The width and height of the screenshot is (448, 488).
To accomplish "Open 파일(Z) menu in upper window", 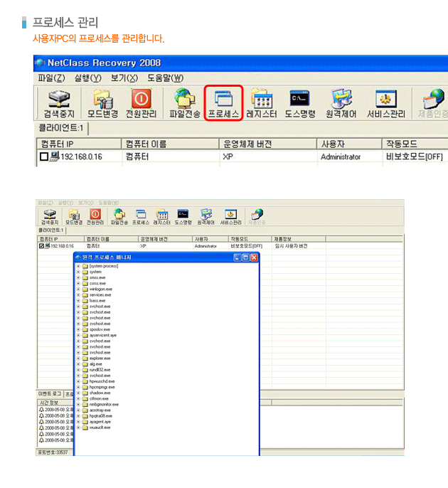I will (51, 78).
